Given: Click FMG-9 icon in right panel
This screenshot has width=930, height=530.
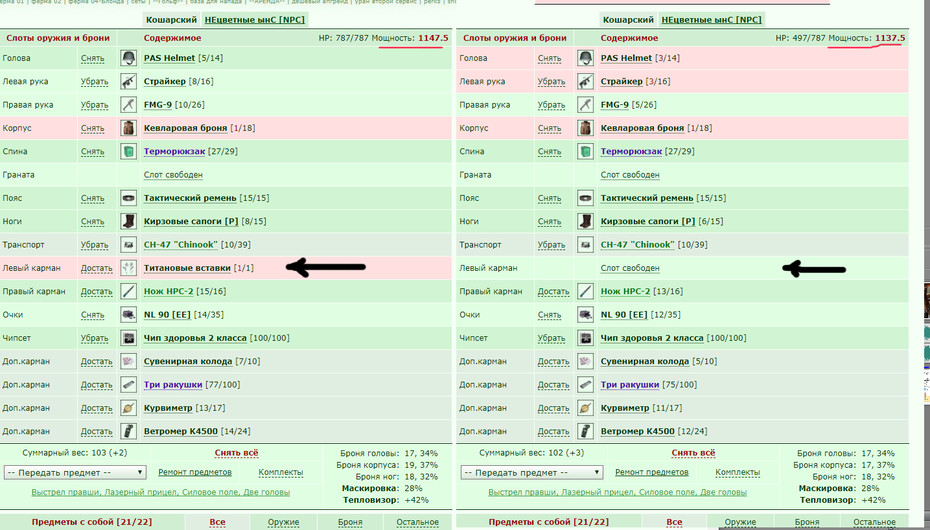Looking at the screenshot, I should (x=585, y=105).
